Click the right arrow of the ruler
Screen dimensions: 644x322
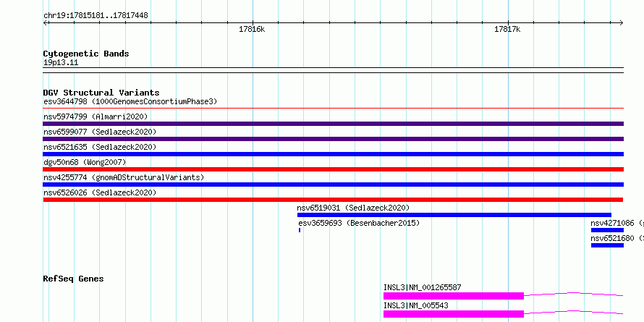621,23
